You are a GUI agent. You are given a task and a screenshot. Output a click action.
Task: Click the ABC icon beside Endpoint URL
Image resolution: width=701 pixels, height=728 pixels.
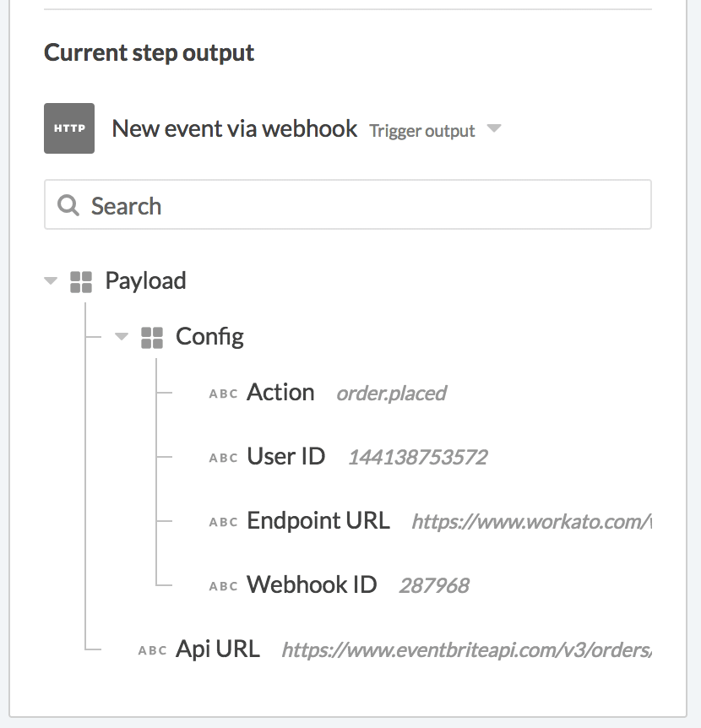(x=224, y=522)
